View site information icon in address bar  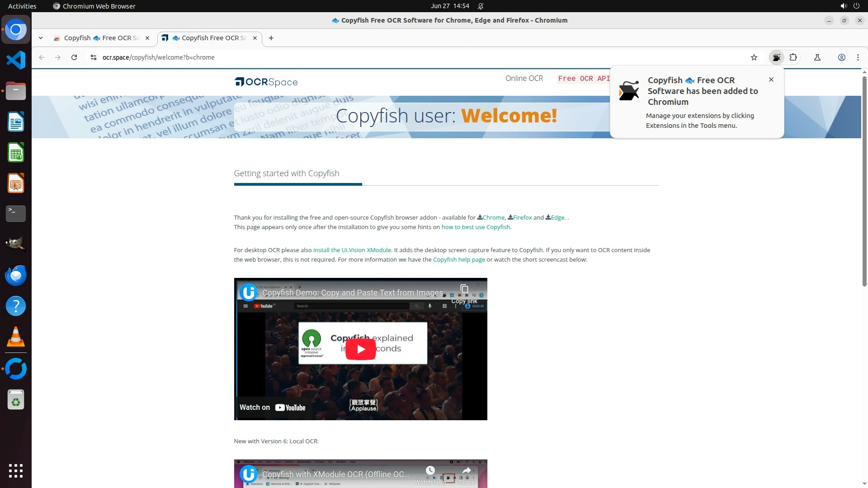pos(94,57)
